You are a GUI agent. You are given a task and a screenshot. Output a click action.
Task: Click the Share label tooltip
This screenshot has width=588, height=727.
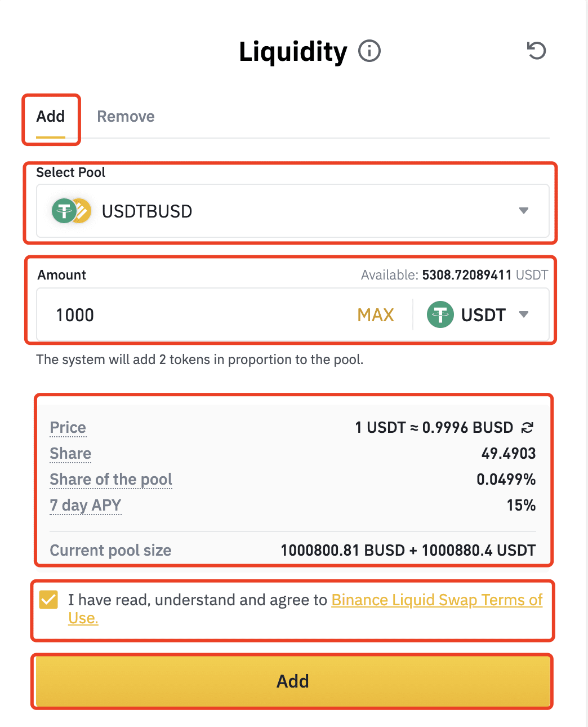[70, 454]
